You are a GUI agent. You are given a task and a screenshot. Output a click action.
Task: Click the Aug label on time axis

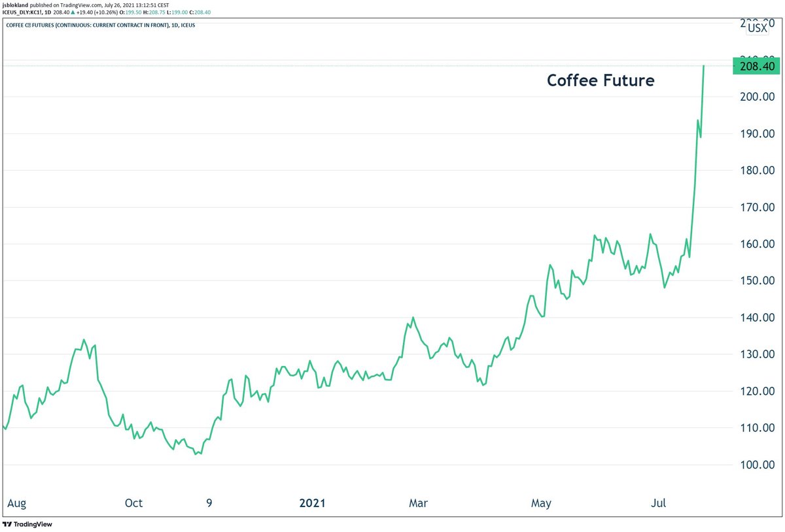[16, 503]
